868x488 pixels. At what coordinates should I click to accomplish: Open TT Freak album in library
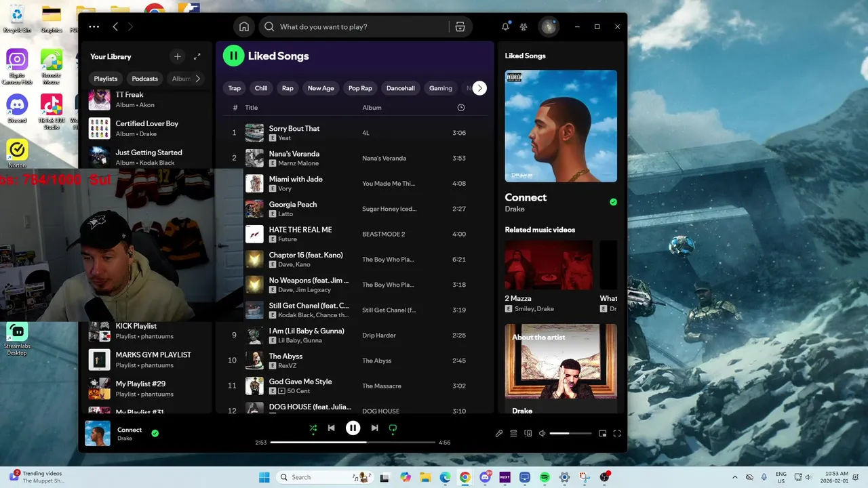click(x=147, y=100)
